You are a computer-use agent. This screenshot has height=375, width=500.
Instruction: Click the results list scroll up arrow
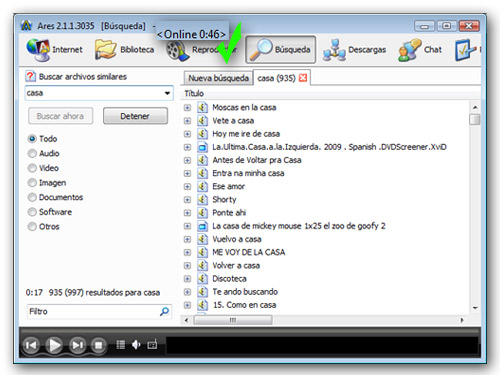tap(475, 107)
